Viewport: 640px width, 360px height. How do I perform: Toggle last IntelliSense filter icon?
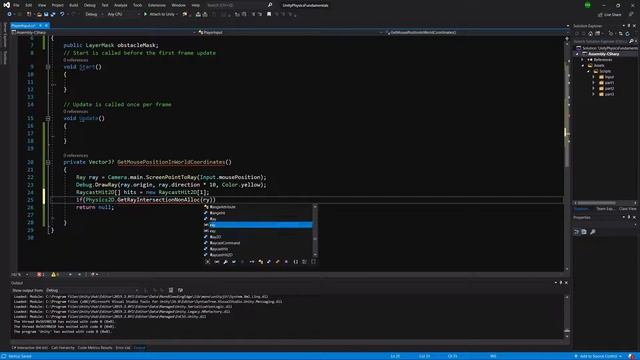click(313, 262)
